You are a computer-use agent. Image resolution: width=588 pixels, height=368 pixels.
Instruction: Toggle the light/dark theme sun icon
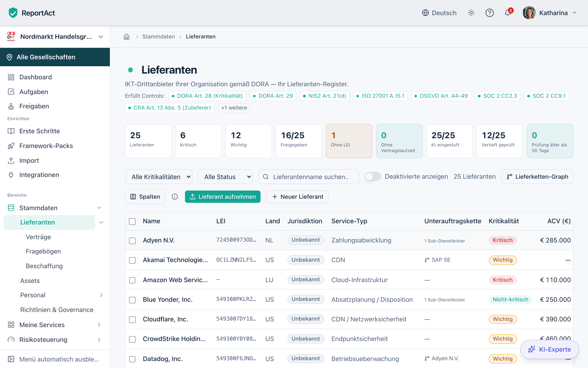coord(471,13)
